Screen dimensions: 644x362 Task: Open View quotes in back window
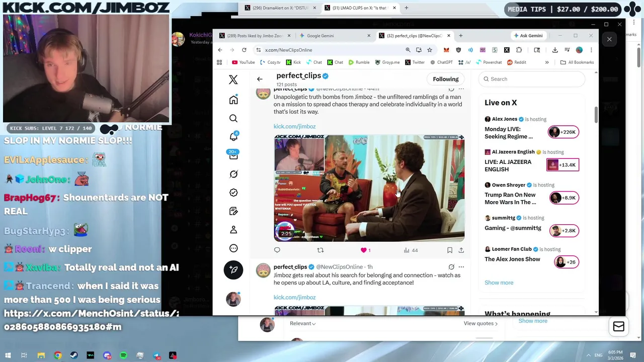pyautogui.click(x=480, y=323)
